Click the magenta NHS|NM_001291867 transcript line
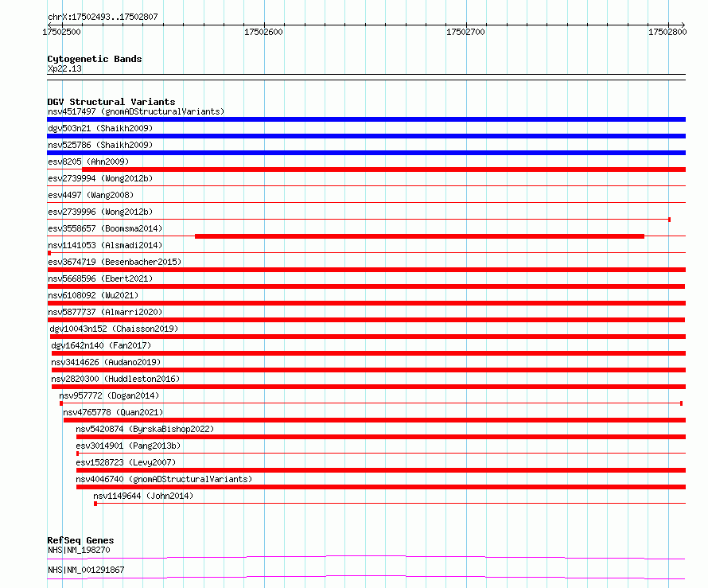 [x=366, y=578]
